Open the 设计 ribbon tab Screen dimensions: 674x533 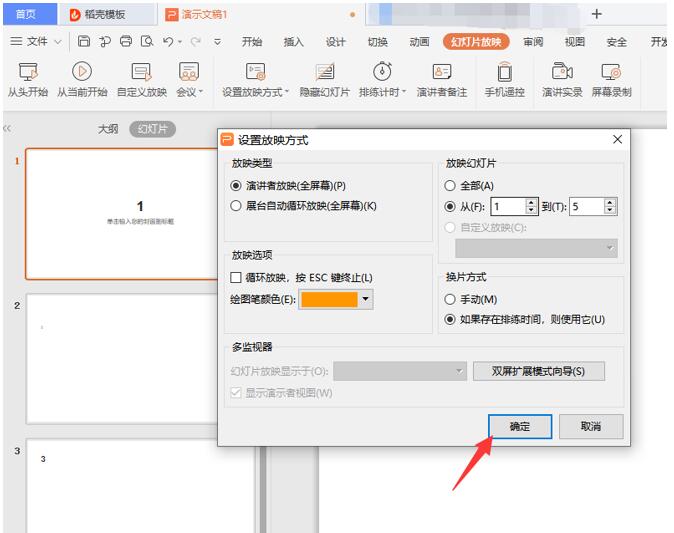[335, 42]
